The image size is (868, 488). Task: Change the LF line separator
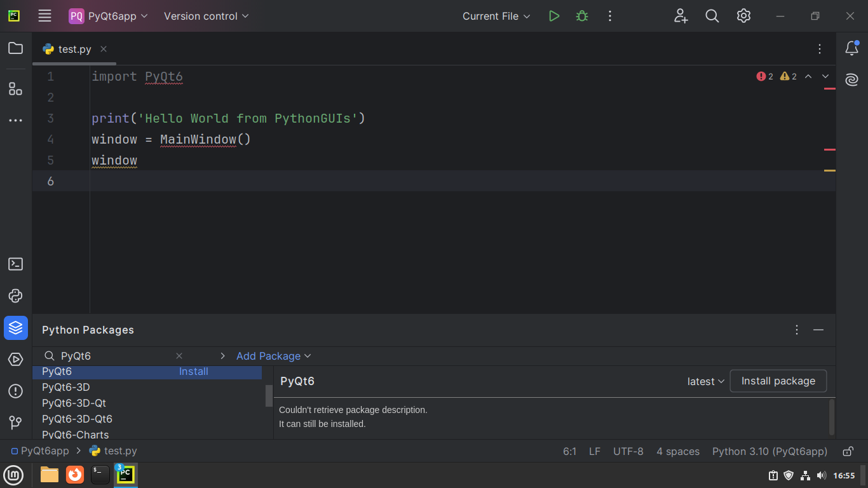[595, 451]
